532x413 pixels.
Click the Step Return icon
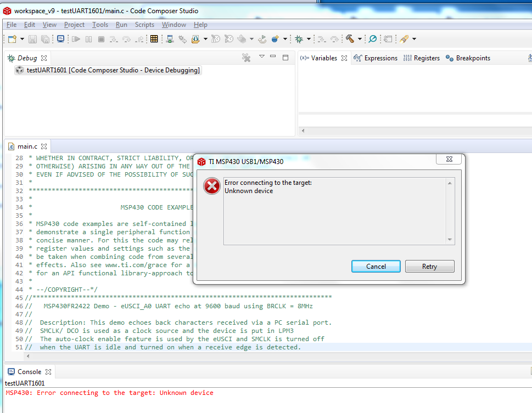click(x=139, y=39)
